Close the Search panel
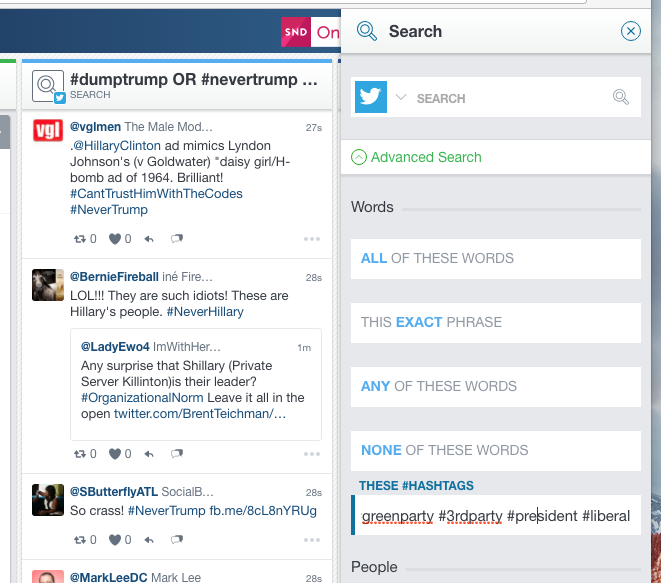The width and height of the screenshot is (661, 583). click(630, 31)
